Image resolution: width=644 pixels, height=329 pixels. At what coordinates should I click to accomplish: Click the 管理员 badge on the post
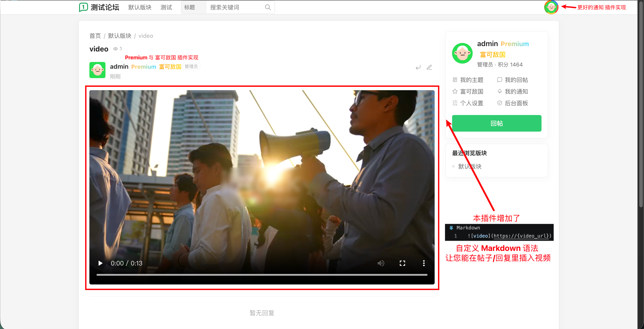click(191, 66)
